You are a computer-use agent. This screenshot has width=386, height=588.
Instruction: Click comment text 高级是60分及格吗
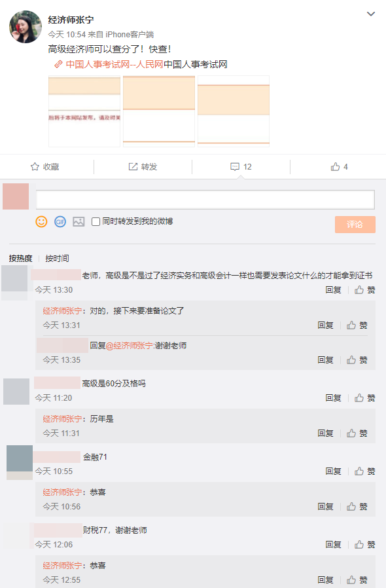114,384
